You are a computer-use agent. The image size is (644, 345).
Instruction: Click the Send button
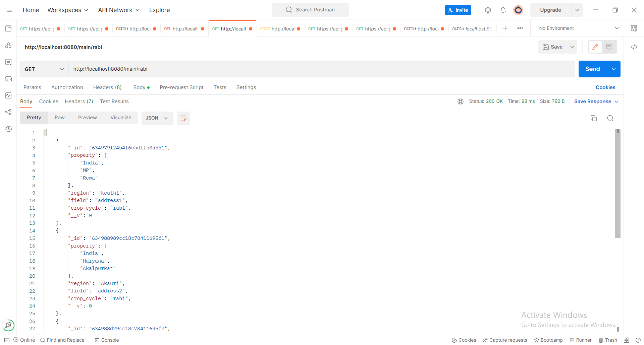point(592,69)
